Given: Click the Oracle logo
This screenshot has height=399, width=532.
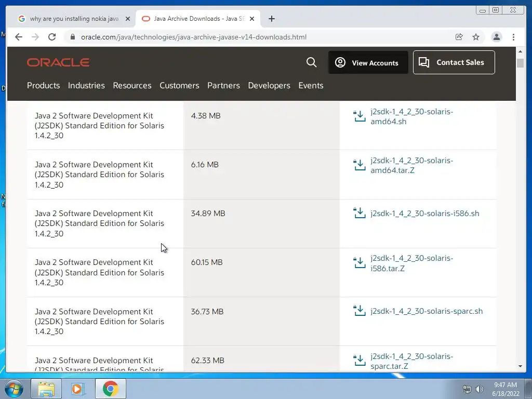Looking at the screenshot, I should click(58, 62).
